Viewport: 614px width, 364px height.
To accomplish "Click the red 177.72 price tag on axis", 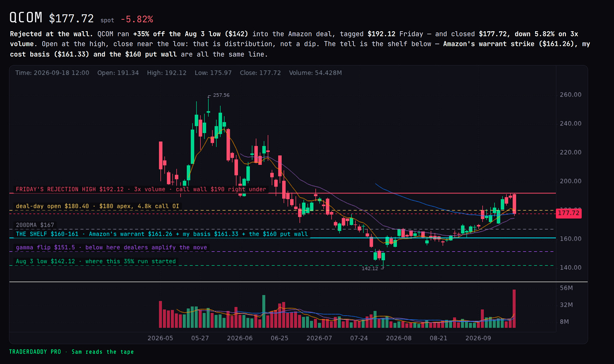I will 569,213.
